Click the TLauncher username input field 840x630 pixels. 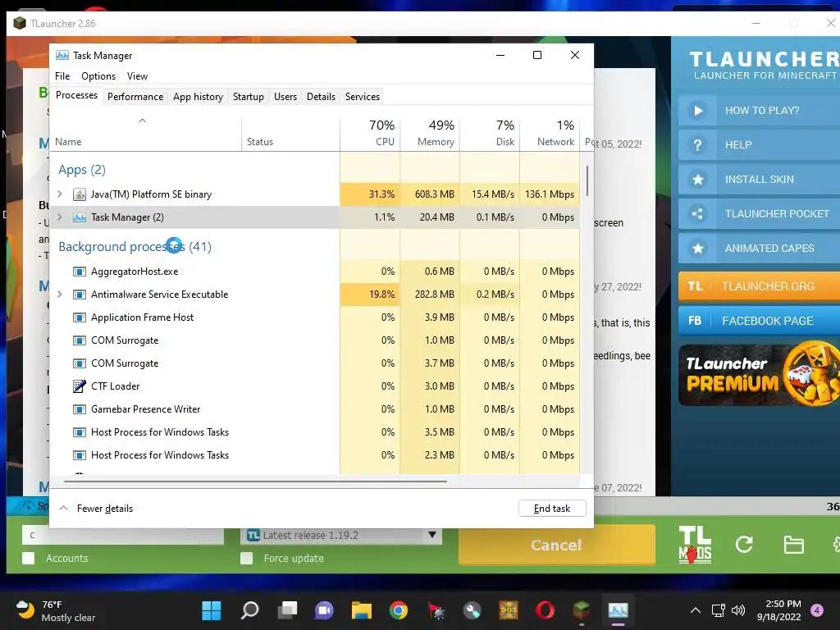point(123,535)
